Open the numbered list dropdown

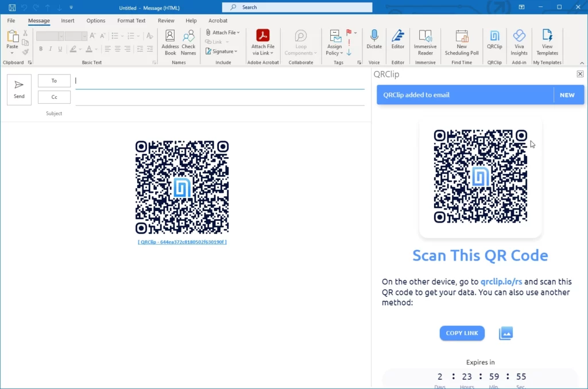138,36
